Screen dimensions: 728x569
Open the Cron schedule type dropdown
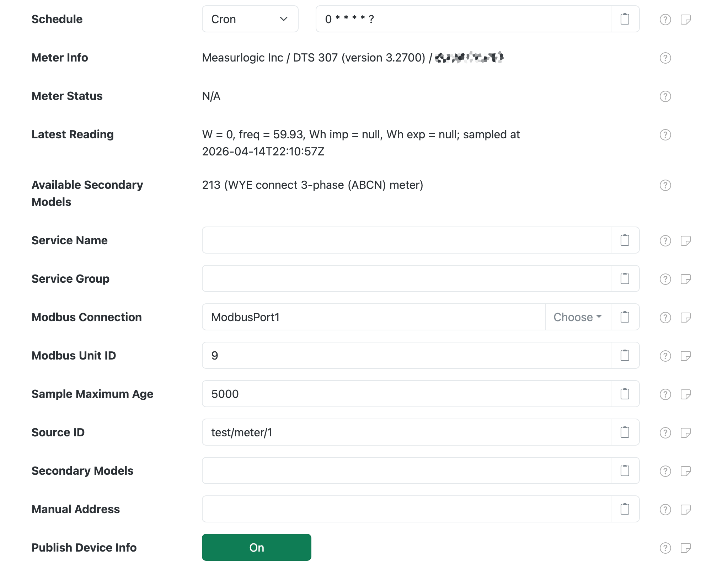click(250, 19)
